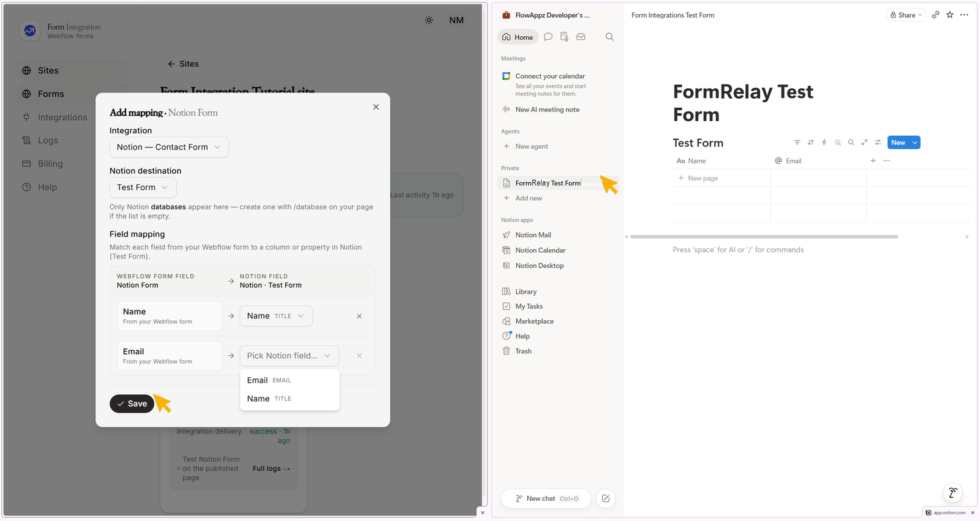Search within the Test Form database
Image resolution: width=980 pixels, height=521 pixels.
tap(851, 143)
